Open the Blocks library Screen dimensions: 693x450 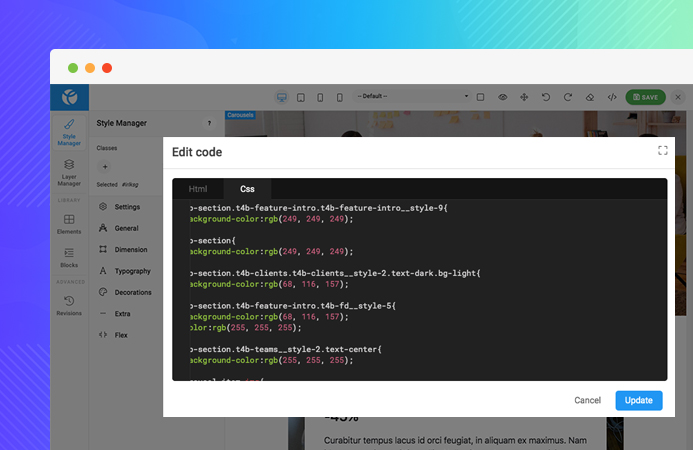click(69, 258)
